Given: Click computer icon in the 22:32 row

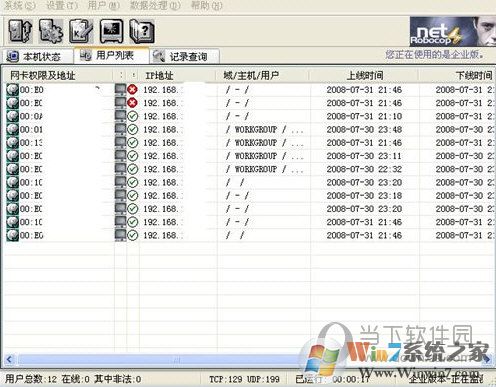Looking at the screenshot, I should point(120,169).
